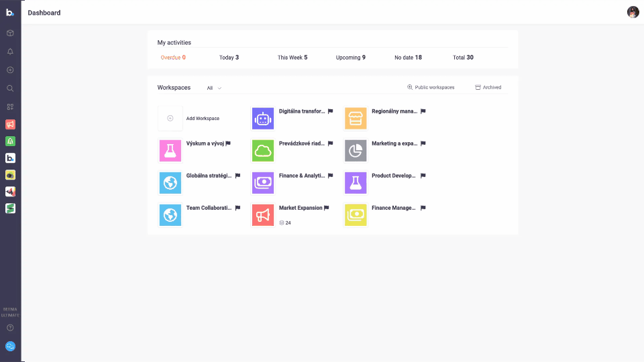Expand the Workspaces 'All' filter dropdown
Viewport: 644px width, 362px height.
coord(214,88)
